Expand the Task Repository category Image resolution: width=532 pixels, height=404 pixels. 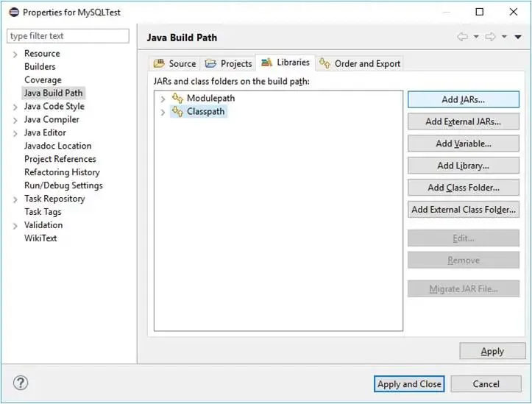(15, 199)
